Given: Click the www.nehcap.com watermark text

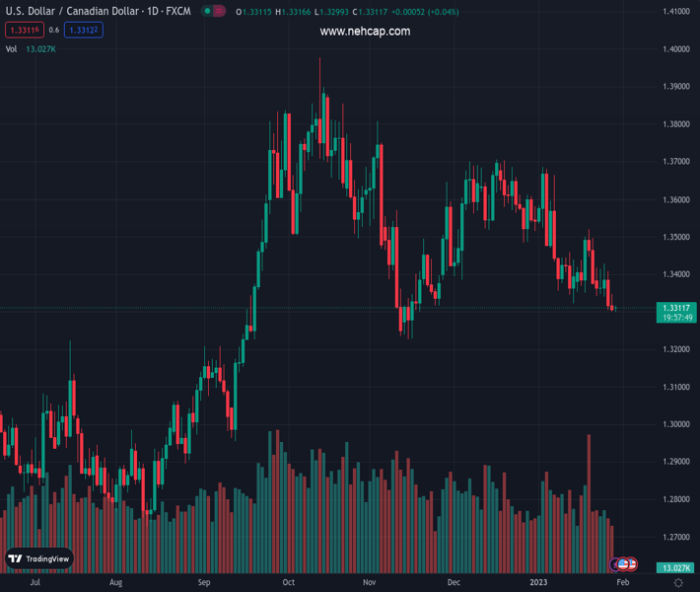Looking at the screenshot, I should [x=365, y=32].
